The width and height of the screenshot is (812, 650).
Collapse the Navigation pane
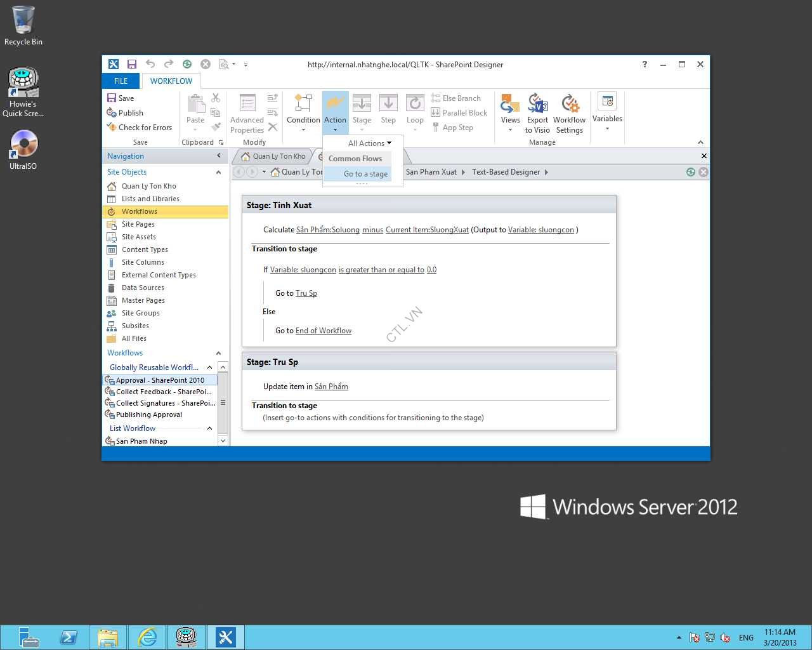point(219,156)
